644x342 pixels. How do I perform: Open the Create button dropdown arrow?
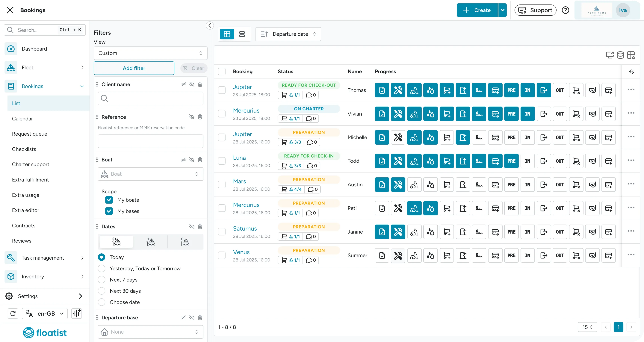pyautogui.click(x=502, y=10)
